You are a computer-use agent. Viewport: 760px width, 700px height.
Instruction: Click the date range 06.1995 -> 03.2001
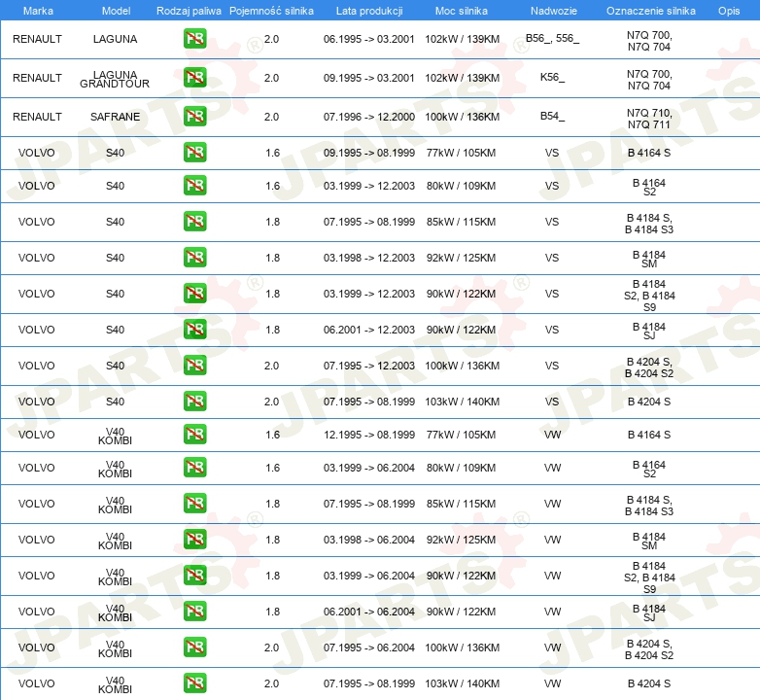tap(369, 39)
